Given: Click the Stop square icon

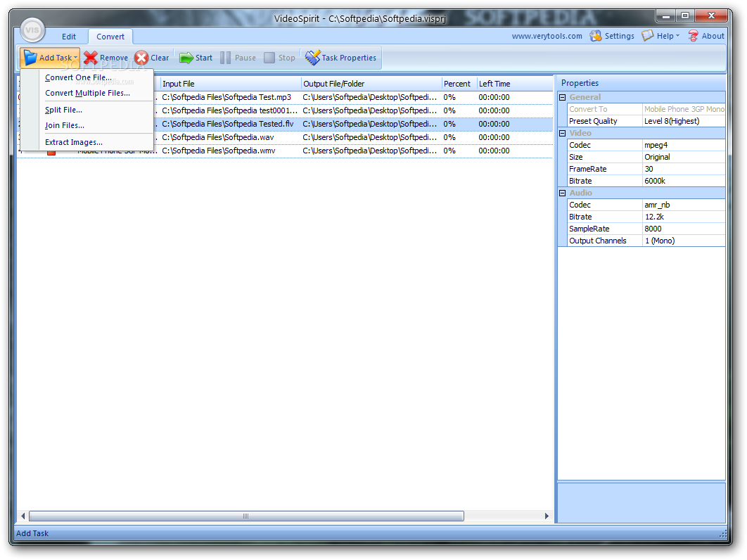Looking at the screenshot, I should pyautogui.click(x=269, y=58).
